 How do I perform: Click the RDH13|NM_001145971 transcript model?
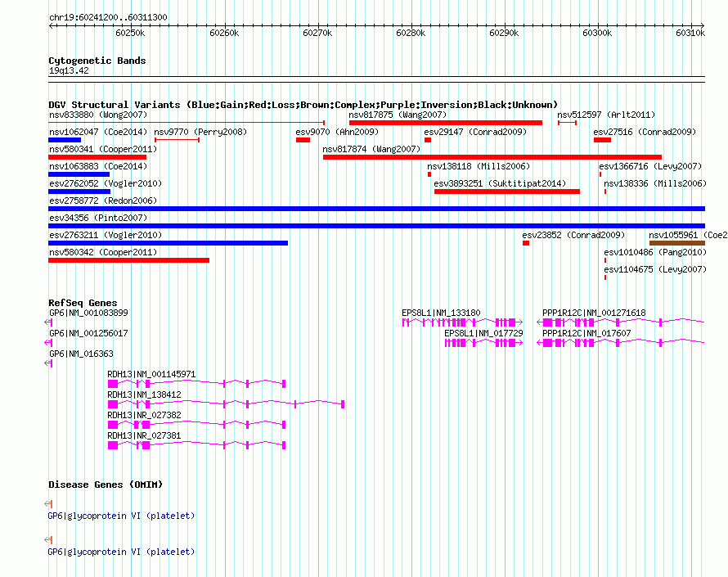(197, 384)
